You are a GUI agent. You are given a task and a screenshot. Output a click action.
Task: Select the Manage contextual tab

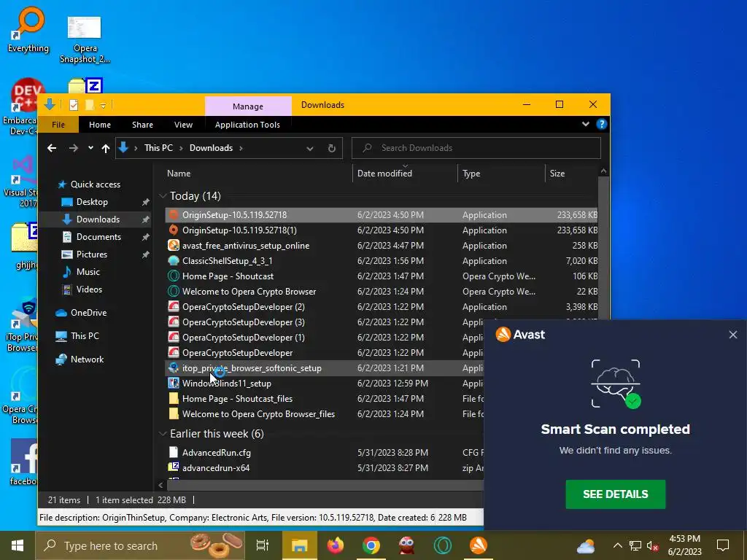248,106
